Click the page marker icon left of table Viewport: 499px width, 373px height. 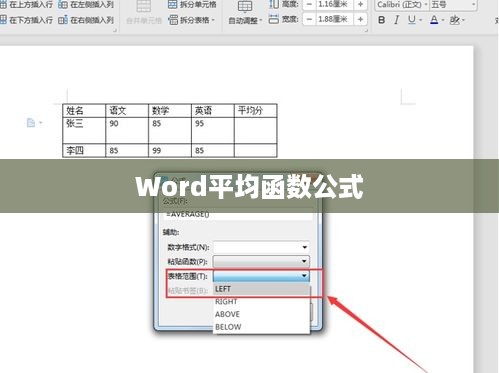(x=31, y=123)
